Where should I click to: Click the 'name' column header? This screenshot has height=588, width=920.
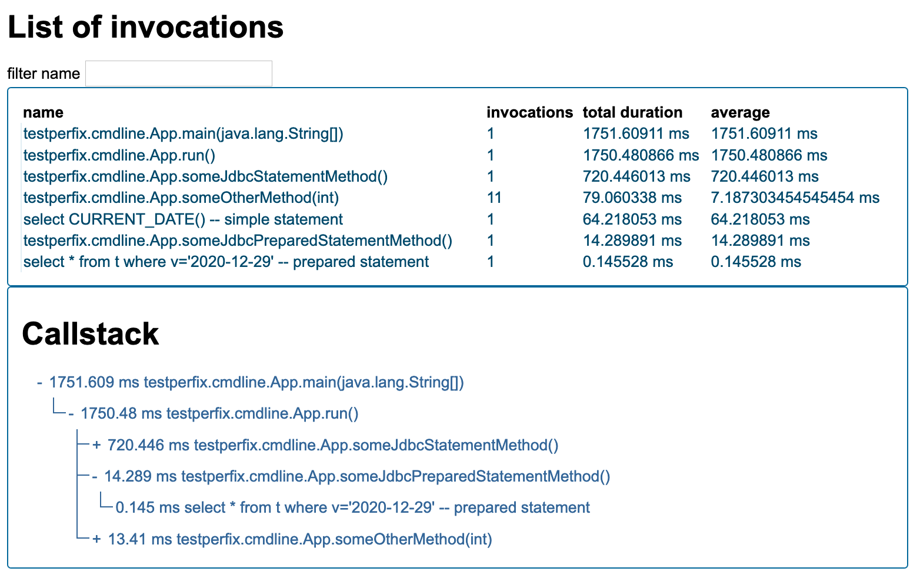coord(43,113)
